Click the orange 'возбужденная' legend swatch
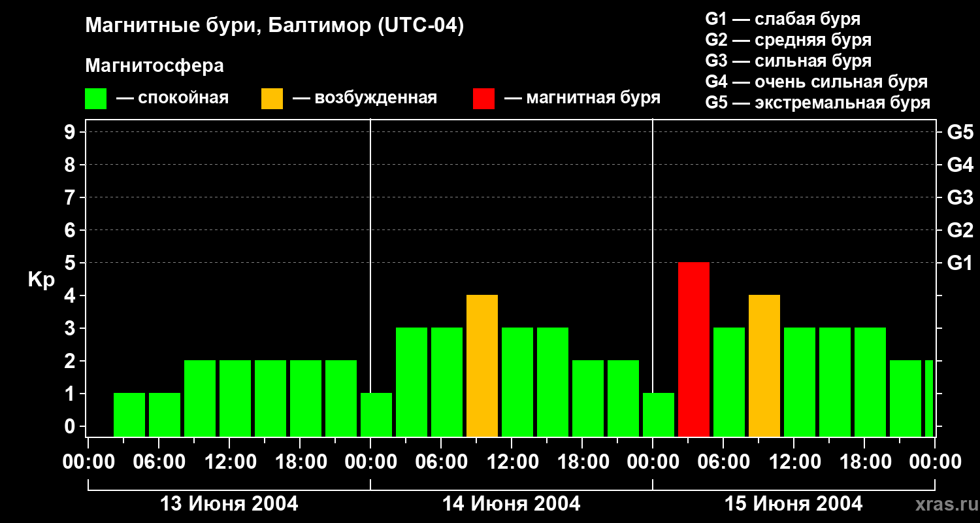This screenshot has height=523, width=980. pos(272,99)
